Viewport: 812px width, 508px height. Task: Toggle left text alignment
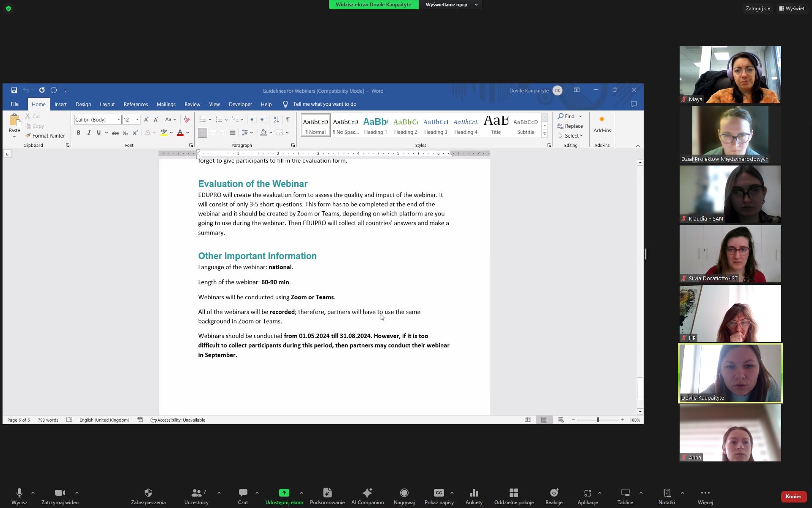pyautogui.click(x=203, y=133)
